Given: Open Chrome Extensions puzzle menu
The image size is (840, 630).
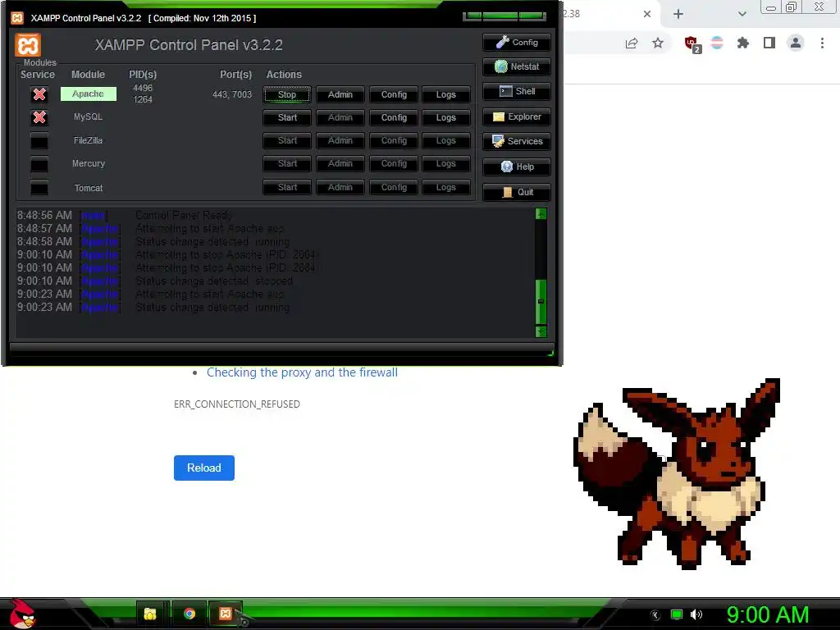Looking at the screenshot, I should (743, 43).
